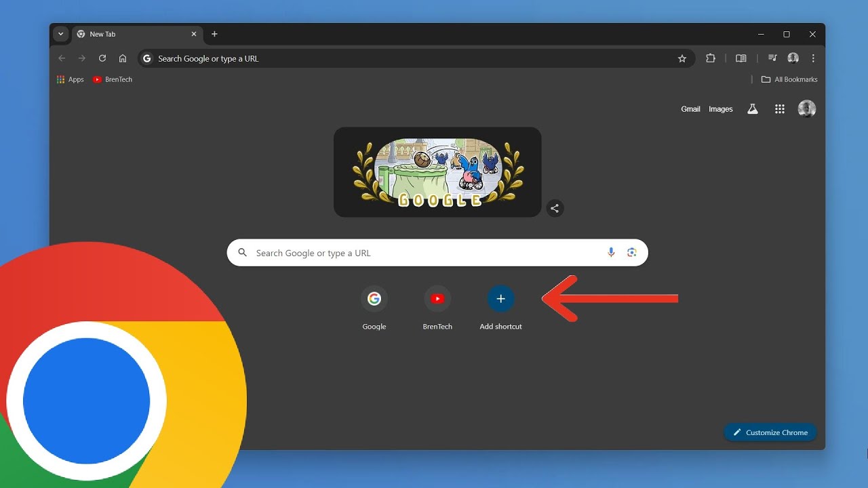Open the Google apps grid
Image resolution: width=868 pixels, height=488 pixels.
click(x=780, y=109)
